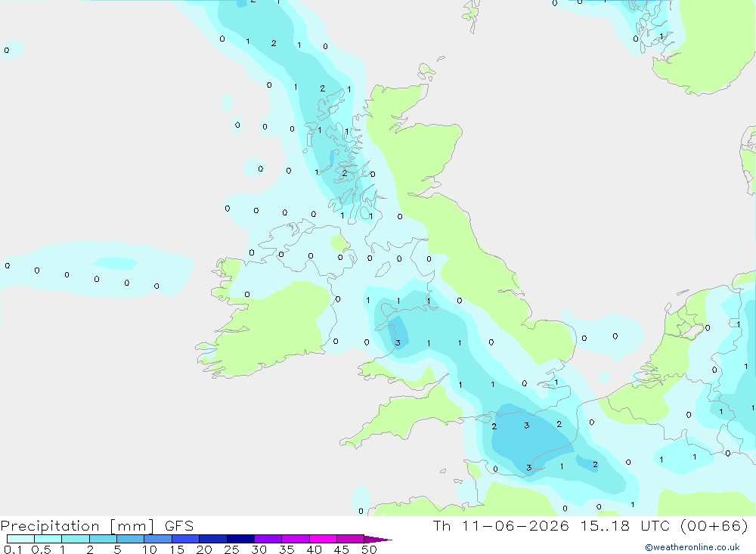
Task: Click the '10' legend scale label
Action: (x=150, y=549)
